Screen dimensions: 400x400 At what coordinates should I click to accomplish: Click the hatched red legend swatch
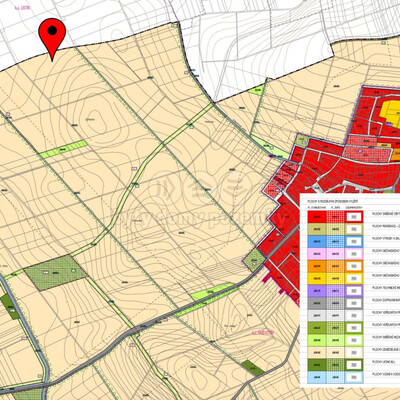click(336, 217)
